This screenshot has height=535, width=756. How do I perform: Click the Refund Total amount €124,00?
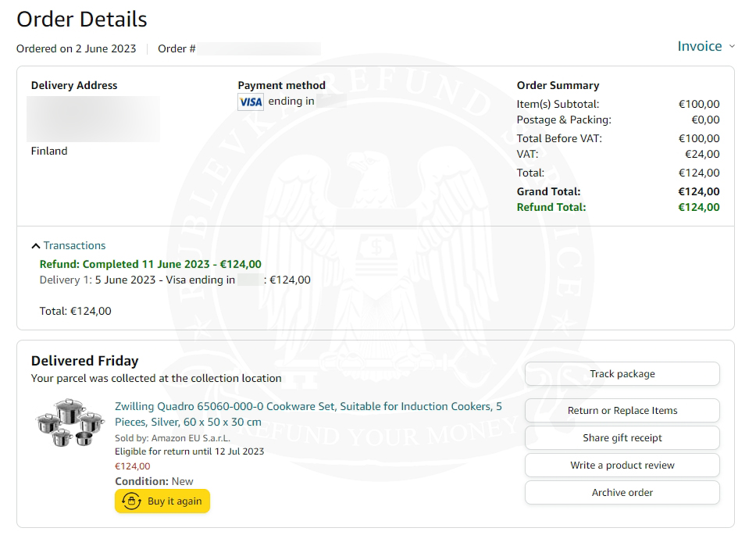click(699, 207)
